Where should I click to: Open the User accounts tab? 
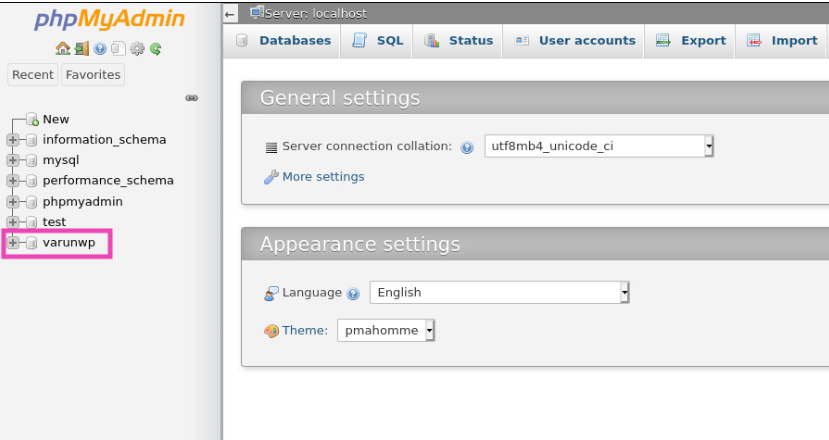point(574,41)
